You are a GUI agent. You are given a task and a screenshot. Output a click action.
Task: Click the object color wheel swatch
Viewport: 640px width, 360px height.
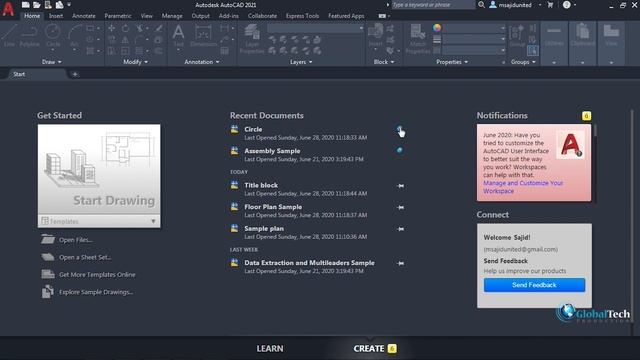(437, 28)
